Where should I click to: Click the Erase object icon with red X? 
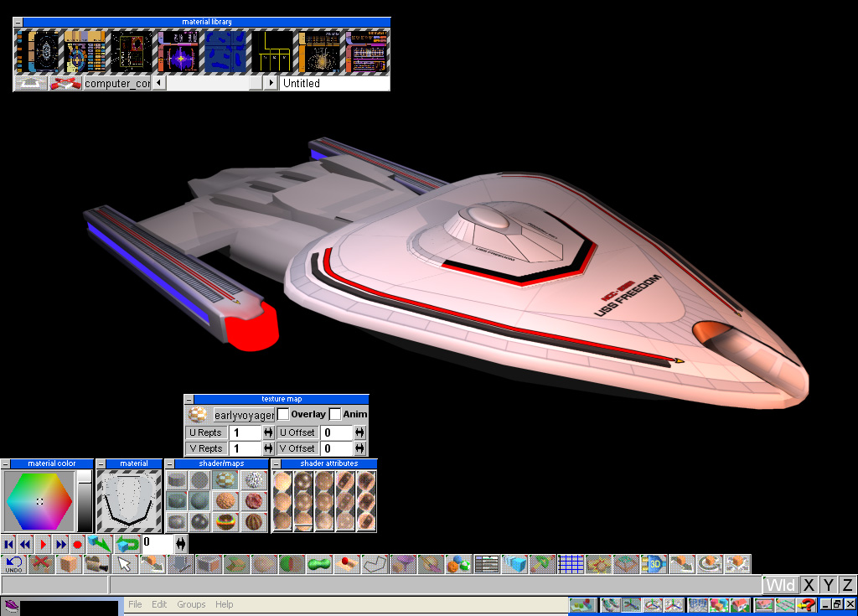(x=41, y=564)
